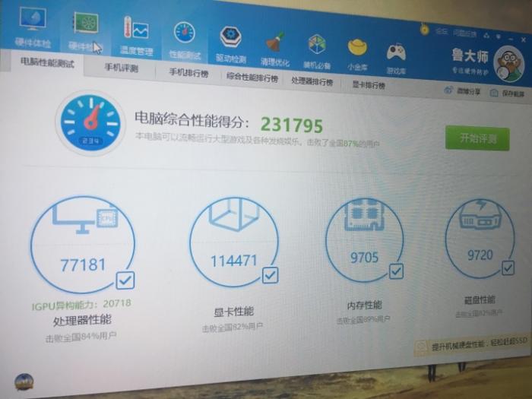The image size is (532, 399).
Task: Uncheck the 显卡性能 graphics test checkbox
Action: (x=270, y=275)
